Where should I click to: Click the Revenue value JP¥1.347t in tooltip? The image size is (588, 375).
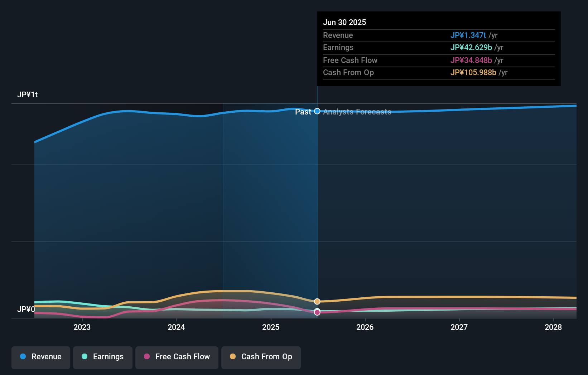pos(468,35)
